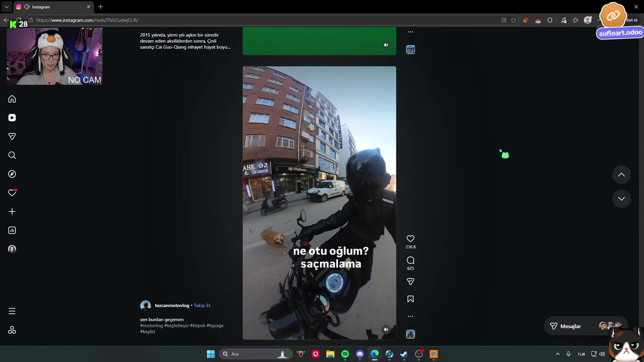Viewport: 644px width, 362px height.
Task: Open comments on the motorcycle reel
Action: (x=411, y=260)
